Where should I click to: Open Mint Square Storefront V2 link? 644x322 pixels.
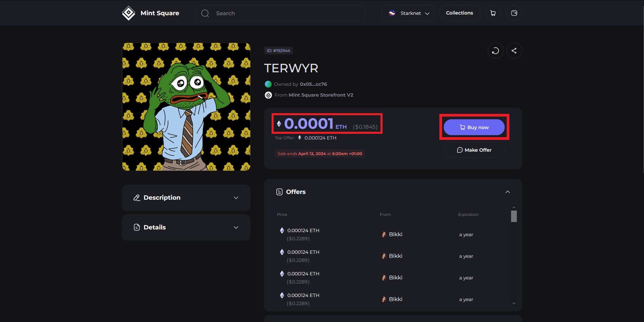(321, 95)
